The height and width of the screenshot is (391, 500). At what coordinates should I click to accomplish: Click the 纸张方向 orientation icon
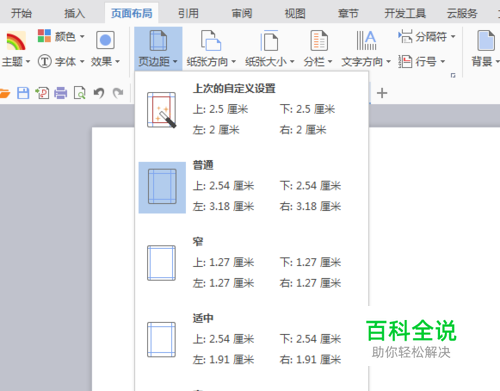(211, 41)
